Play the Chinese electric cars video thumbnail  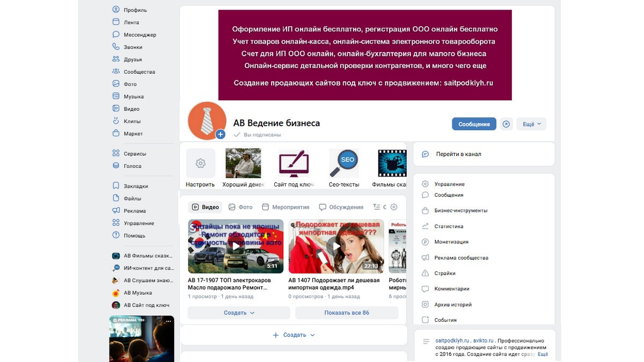(x=236, y=246)
